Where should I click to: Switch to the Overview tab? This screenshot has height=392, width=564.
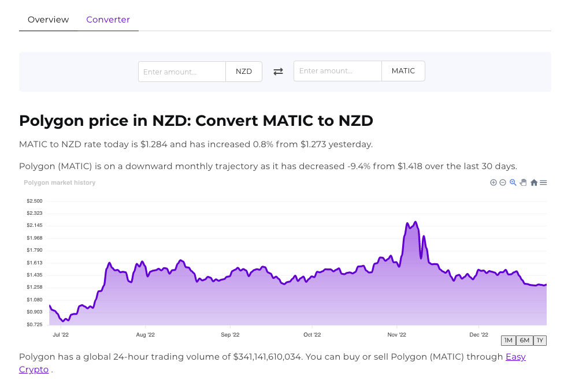coord(49,20)
